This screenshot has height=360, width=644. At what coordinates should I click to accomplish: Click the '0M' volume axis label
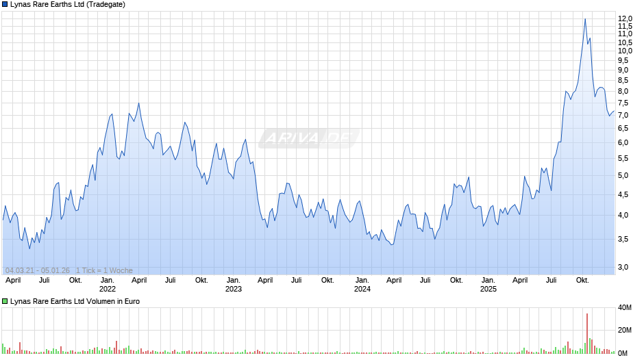pos(623,353)
